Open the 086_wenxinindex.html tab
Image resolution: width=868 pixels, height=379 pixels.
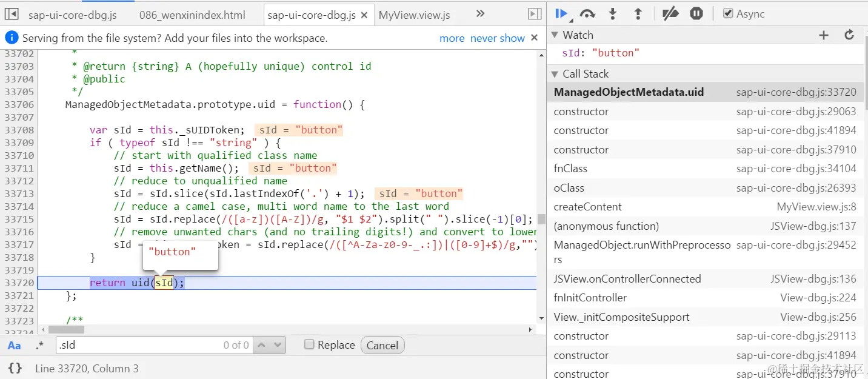point(192,15)
